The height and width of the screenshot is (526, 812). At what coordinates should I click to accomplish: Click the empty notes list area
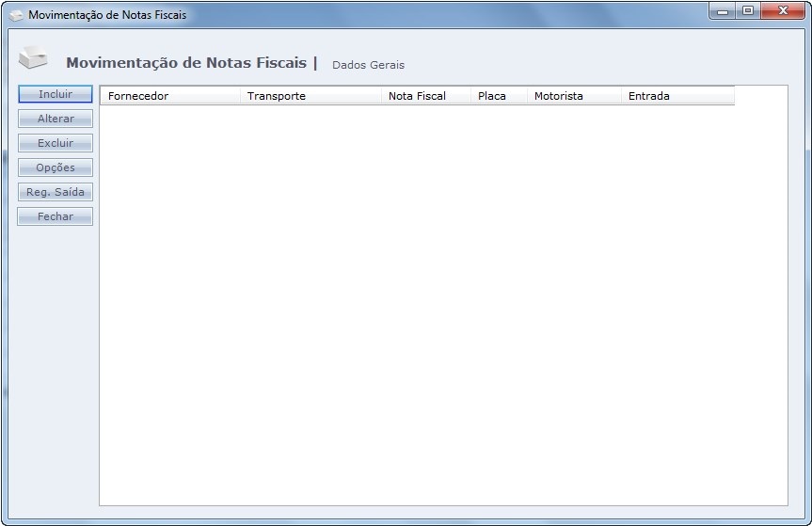tap(442, 301)
